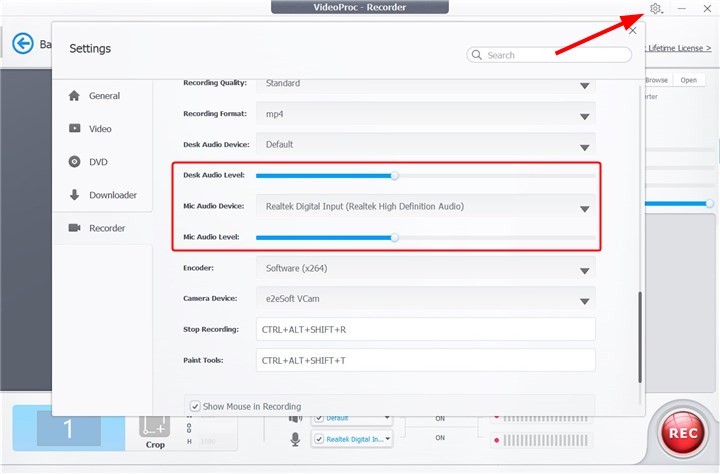Open the Recording Format mp4 dropdown

pos(425,114)
